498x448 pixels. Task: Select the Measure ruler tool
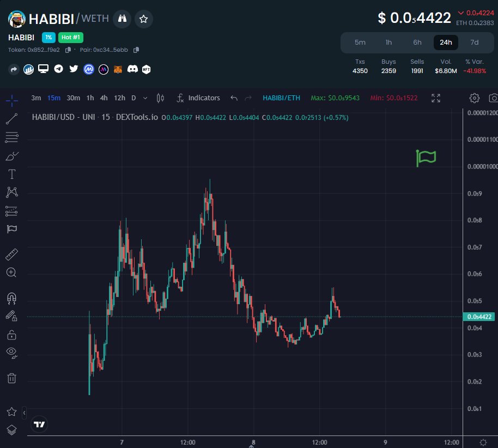coord(11,254)
